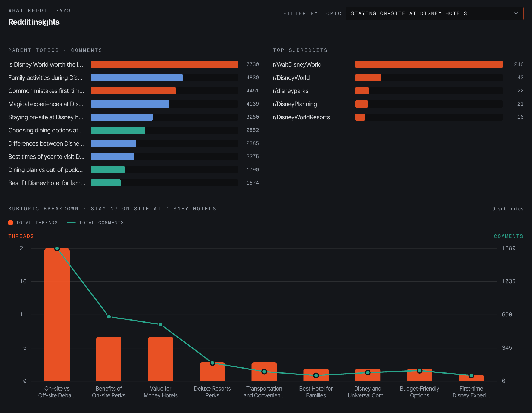Open the r/disneyparks subreddit label
This screenshot has width=532, height=413.
pos(291,91)
